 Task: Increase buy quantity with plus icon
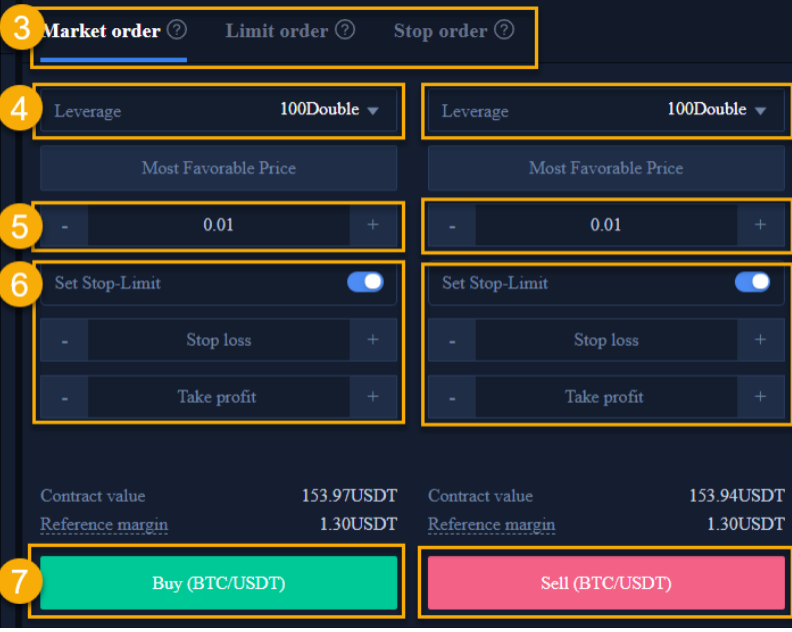(x=373, y=225)
